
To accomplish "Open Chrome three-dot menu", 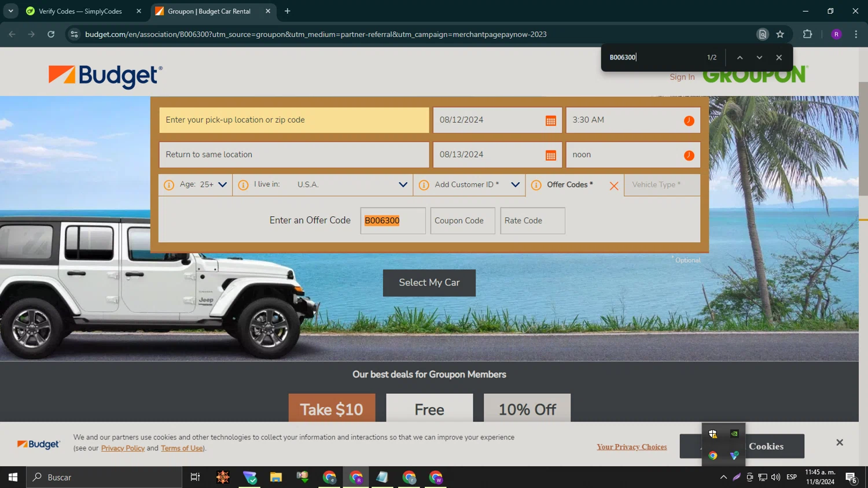I will [856, 34].
